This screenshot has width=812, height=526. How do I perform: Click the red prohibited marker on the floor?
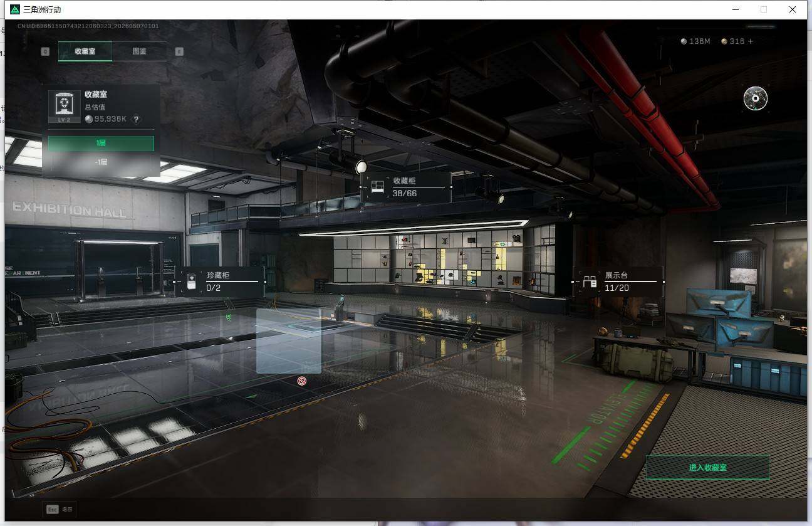(x=302, y=381)
